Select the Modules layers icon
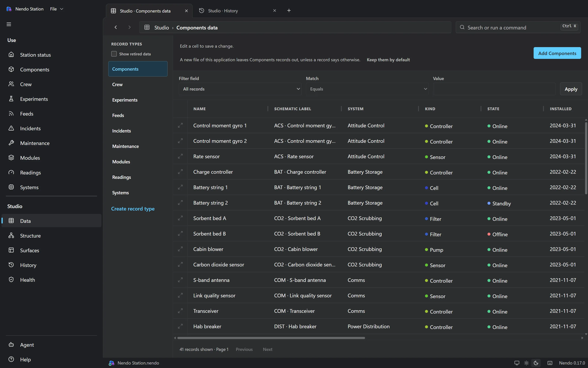This screenshot has width=588, height=368. (11, 158)
